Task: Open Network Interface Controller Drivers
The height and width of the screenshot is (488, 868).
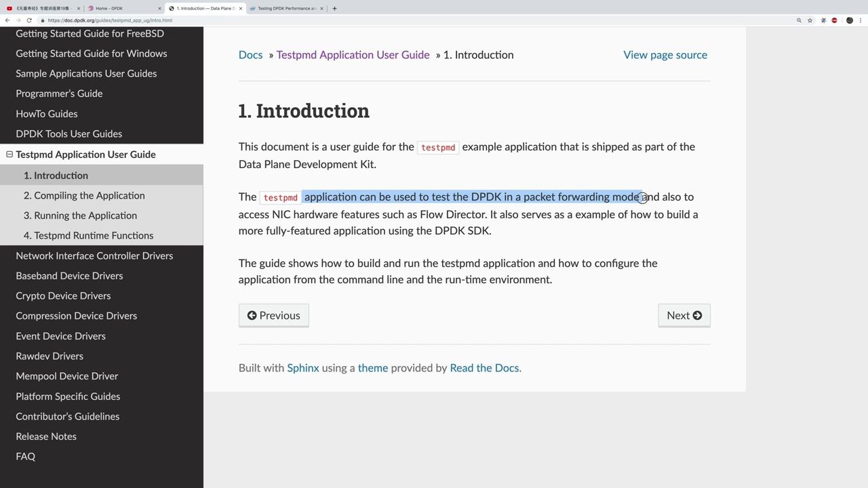Action: [x=94, y=256]
